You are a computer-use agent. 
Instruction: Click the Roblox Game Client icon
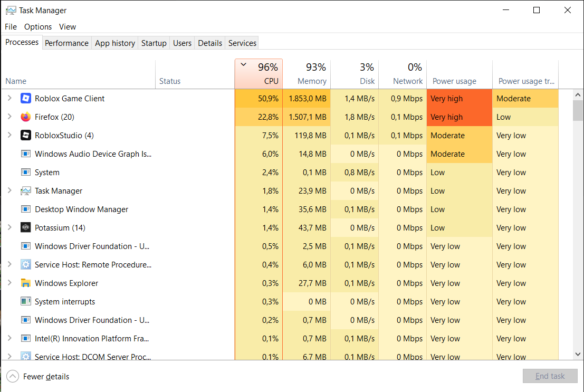26,98
